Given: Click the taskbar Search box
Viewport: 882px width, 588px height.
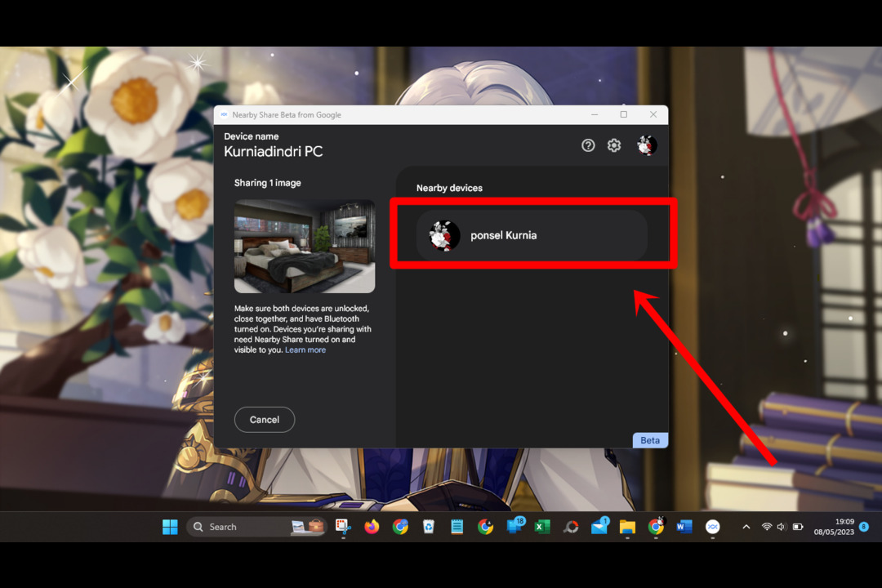Looking at the screenshot, I should pos(256,527).
